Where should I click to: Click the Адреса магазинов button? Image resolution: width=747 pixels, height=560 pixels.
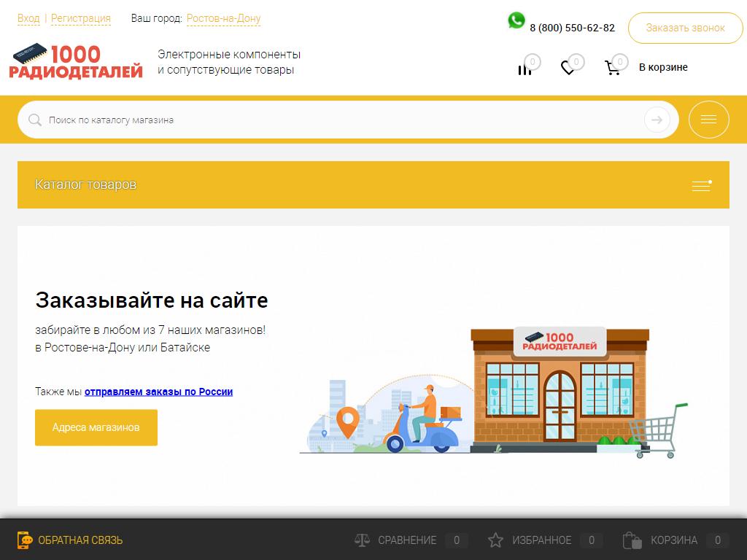click(x=96, y=427)
